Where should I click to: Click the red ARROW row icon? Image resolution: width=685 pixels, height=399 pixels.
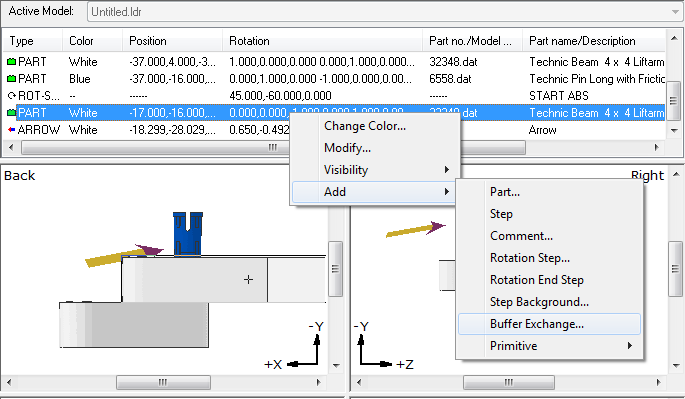(x=12, y=130)
